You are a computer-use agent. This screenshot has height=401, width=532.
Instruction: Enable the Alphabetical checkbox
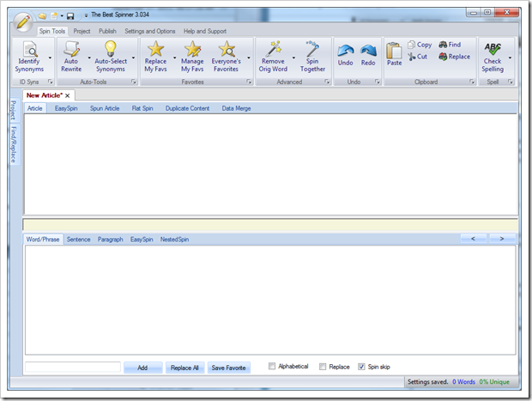click(272, 367)
